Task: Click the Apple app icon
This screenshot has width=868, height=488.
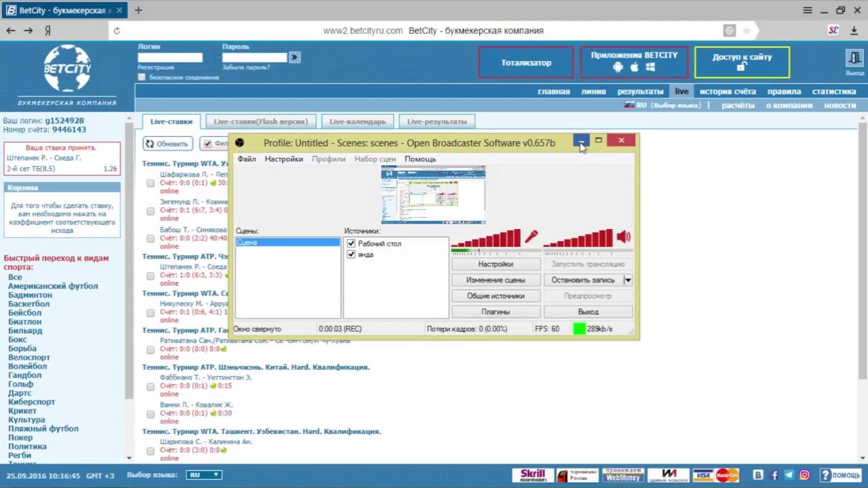Action: (x=635, y=67)
